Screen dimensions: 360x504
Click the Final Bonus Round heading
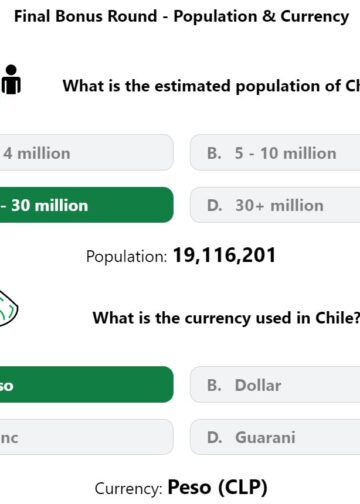pyautogui.click(x=182, y=17)
